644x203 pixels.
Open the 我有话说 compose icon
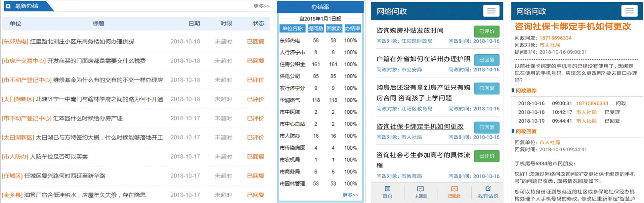tap(488, 189)
